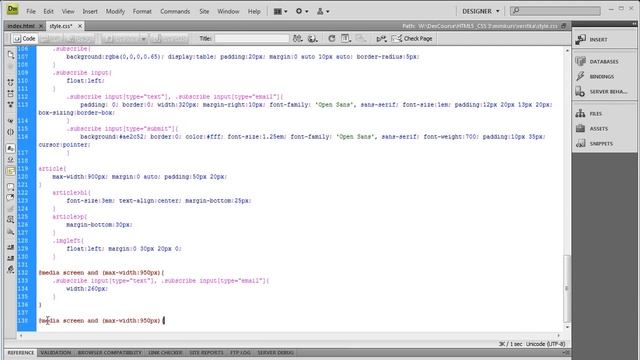This screenshot has height=360, width=640.
Task: Switch to the index.html document tab
Action: point(21,26)
